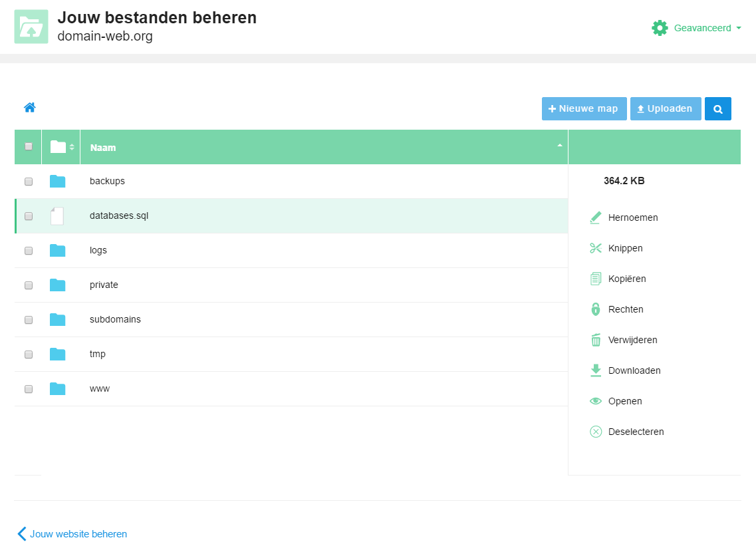The width and height of the screenshot is (756, 554).
Task: Check the backups row checkbox
Action: [x=29, y=182]
